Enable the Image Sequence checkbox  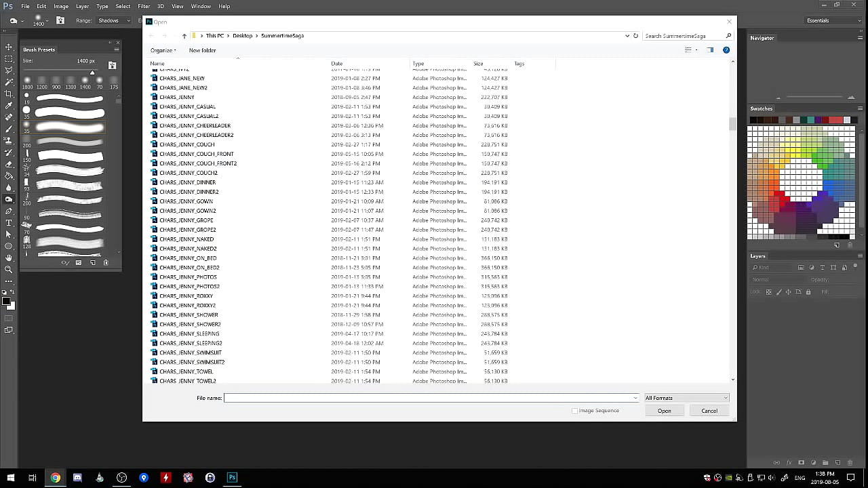574,411
